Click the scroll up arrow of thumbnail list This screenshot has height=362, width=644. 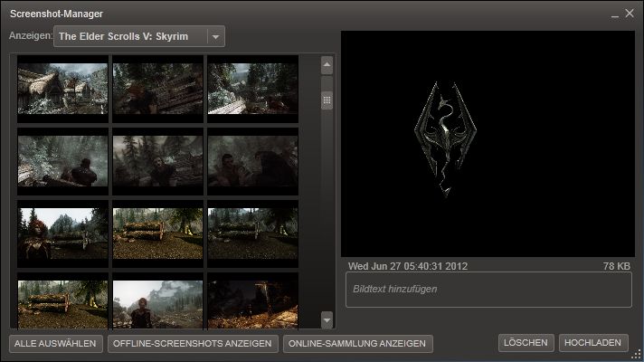point(327,65)
